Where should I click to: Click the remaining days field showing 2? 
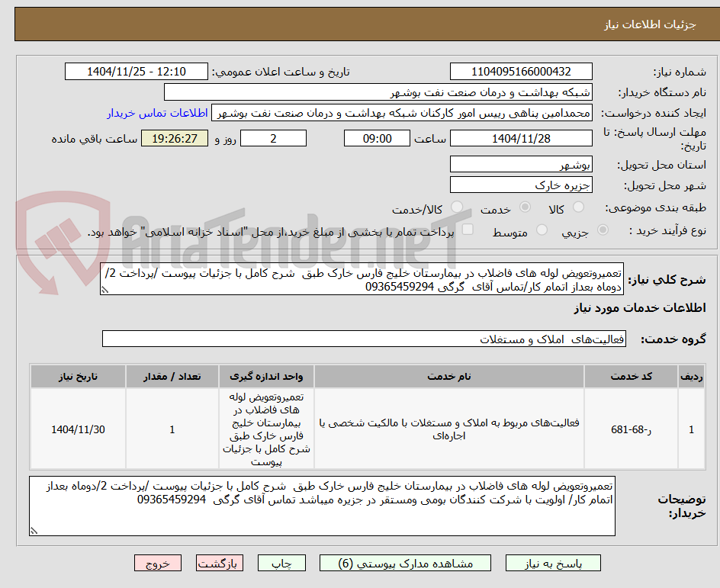[273, 138]
